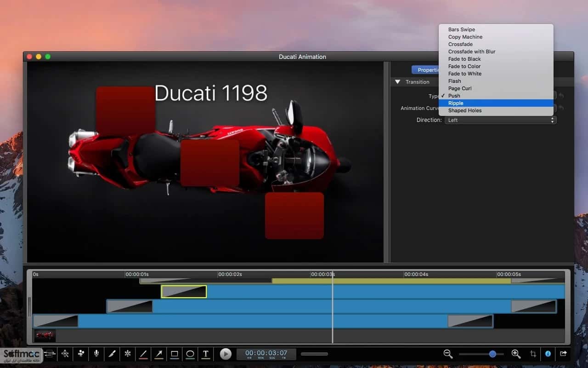Image resolution: width=588 pixels, height=368 pixels.
Task: Select the Ducati 1198 title on canvas
Action: pyautogui.click(x=211, y=93)
